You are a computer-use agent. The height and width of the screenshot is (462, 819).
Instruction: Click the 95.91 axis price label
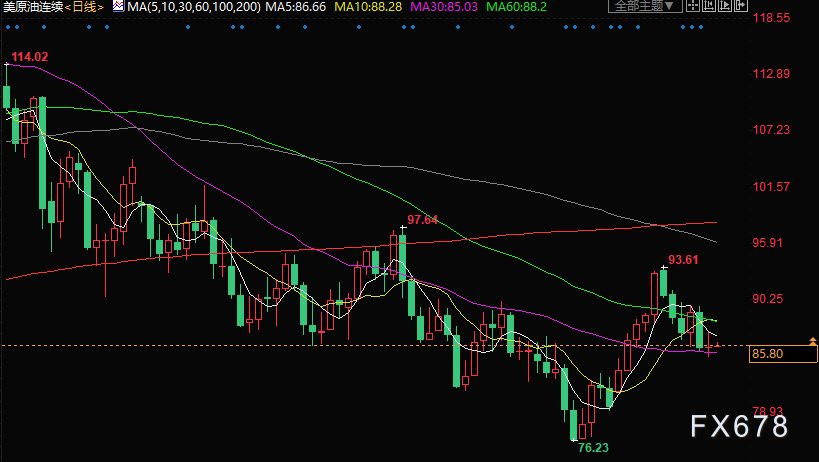768,243
